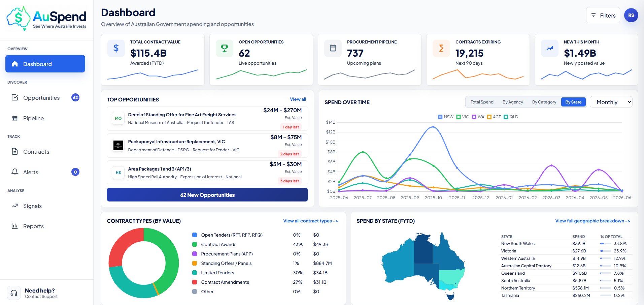The width and height of the screenshot is (644, 305).
Task: Click the 0 badge beside Alerts
Action: (75, 172)
